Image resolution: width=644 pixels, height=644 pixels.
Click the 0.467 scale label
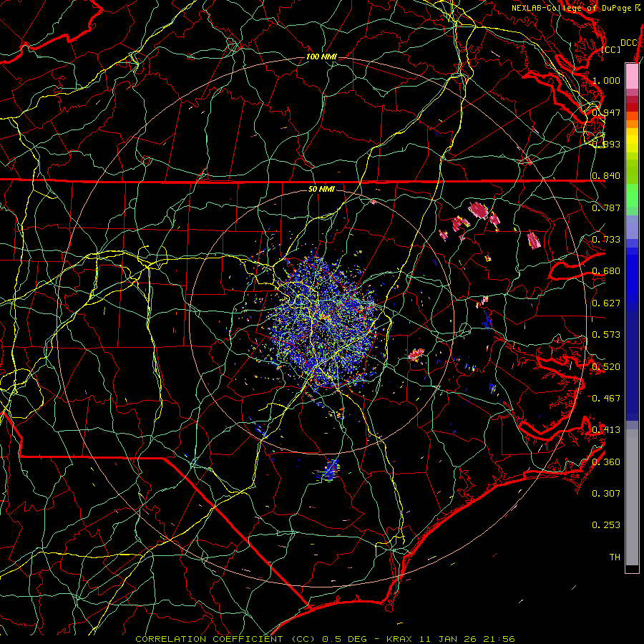pos(606,398)
